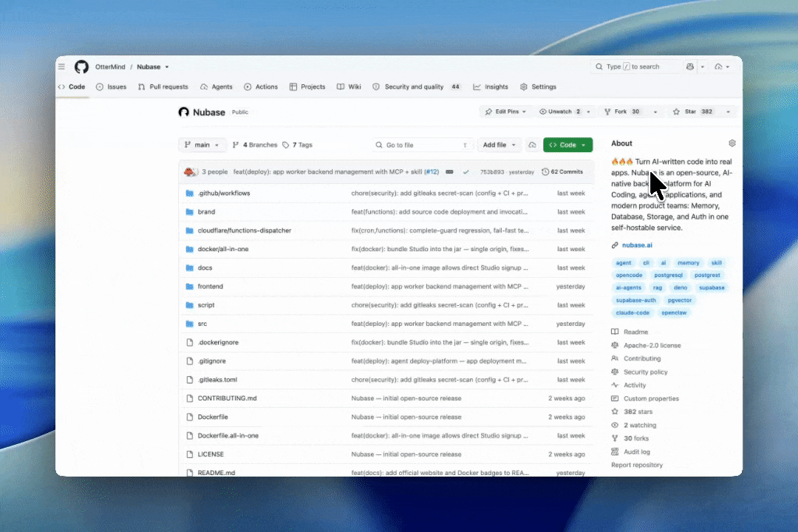Click the Readme book icon
The width and height of the screenshot is (798, 532).
point(615,332)
